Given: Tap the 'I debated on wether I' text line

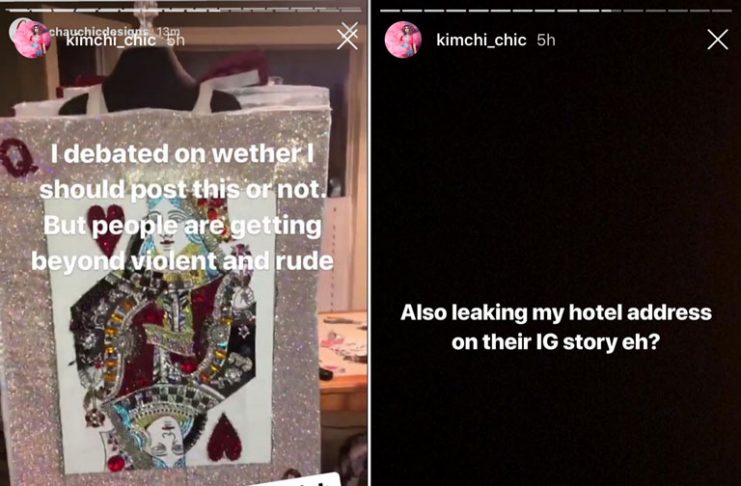Looking at the screenshot, I should click(182, 154).
